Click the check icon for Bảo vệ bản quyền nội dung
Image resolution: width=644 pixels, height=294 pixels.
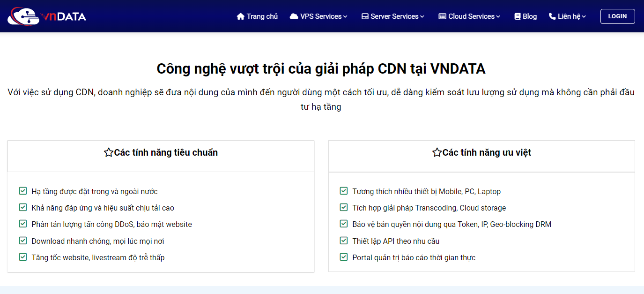pos(343,224)
